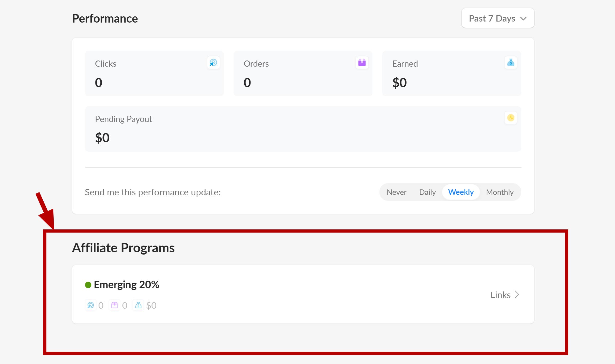Click the small earnings icon under Emerging 20%
The image size is (615, 364).
(x=138, y=305)
